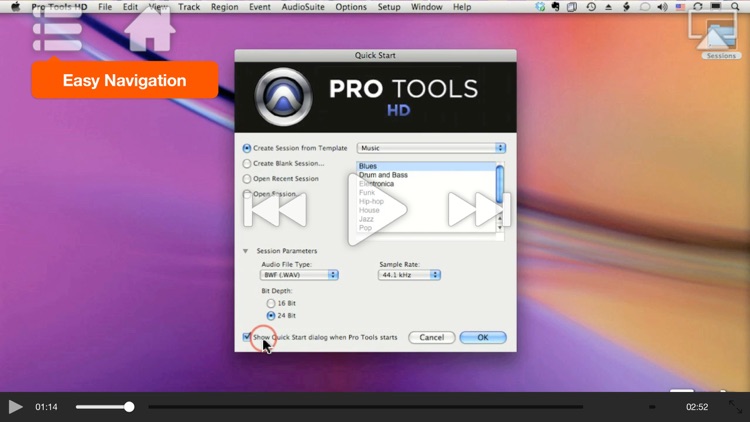Open Spotlight search magnifier in menu bar
The width and height of the screenshot is (750, 422).
735,7
